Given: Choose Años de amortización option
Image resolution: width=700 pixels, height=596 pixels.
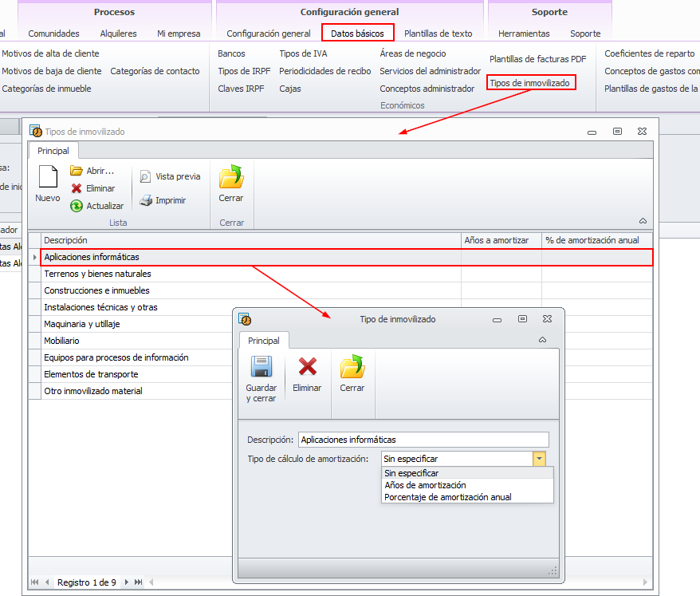Looking at the screenshot, I should point(467,485).
